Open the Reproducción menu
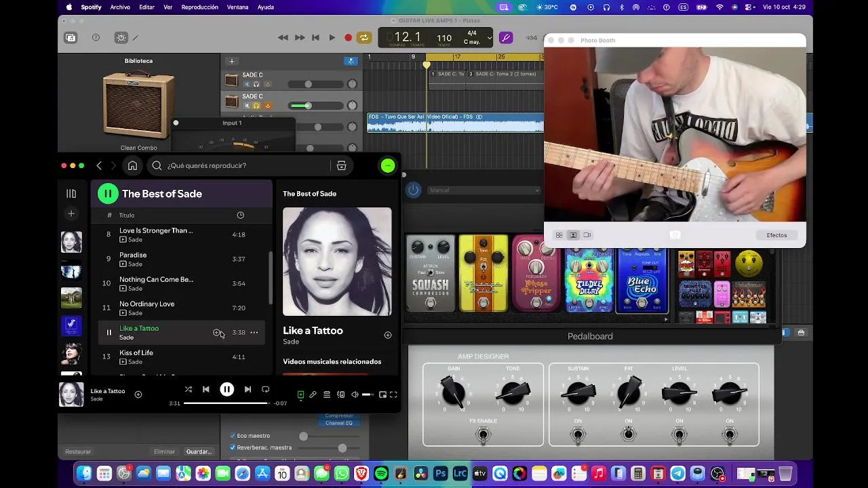 click(200, 7)
